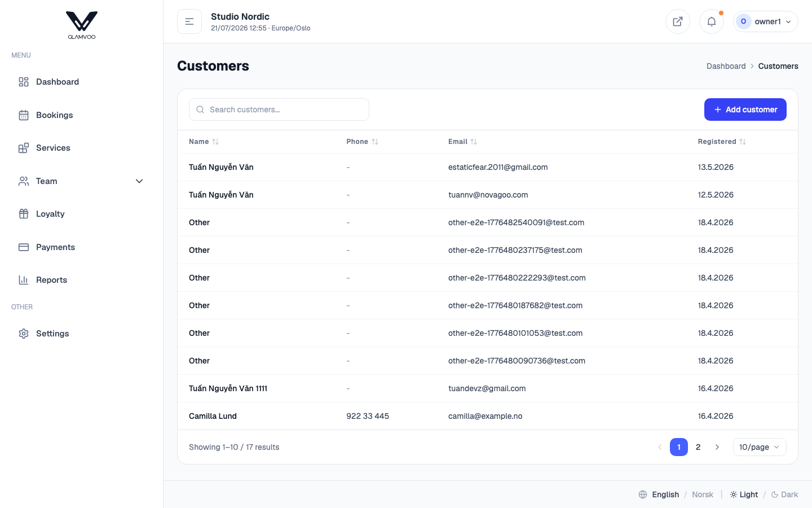The height and width of the screenshot is (508, 812).
Task: Open the owner1 account dropdown
Action: (766, 21)
